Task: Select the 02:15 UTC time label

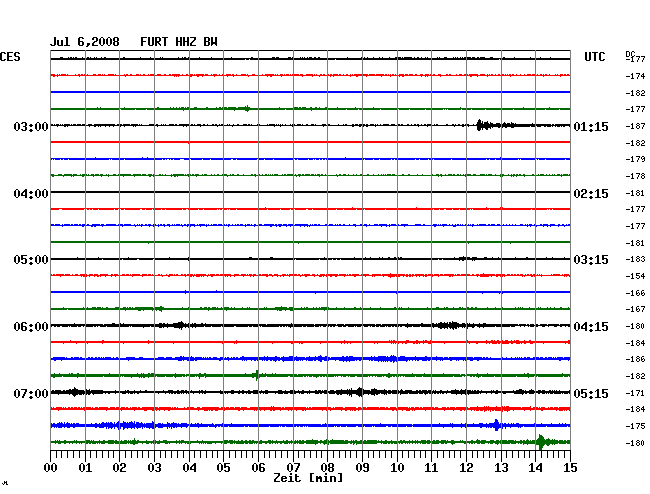Action: 591,194
